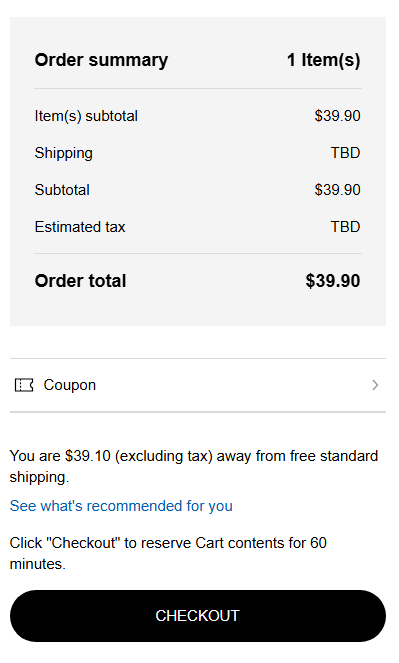Click the free standard shipping notice text
Image resolution: width=399 pixels, height=663 pixels.
tap(194, 466)
